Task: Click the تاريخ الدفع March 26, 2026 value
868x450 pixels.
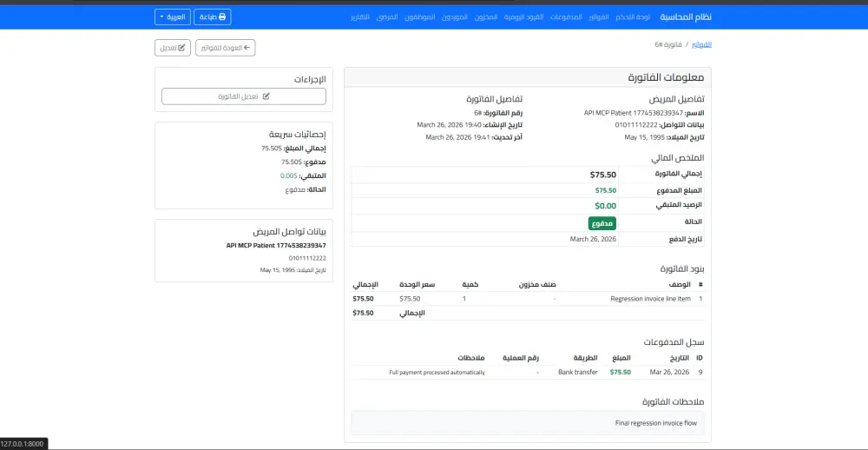Action: 593,239
